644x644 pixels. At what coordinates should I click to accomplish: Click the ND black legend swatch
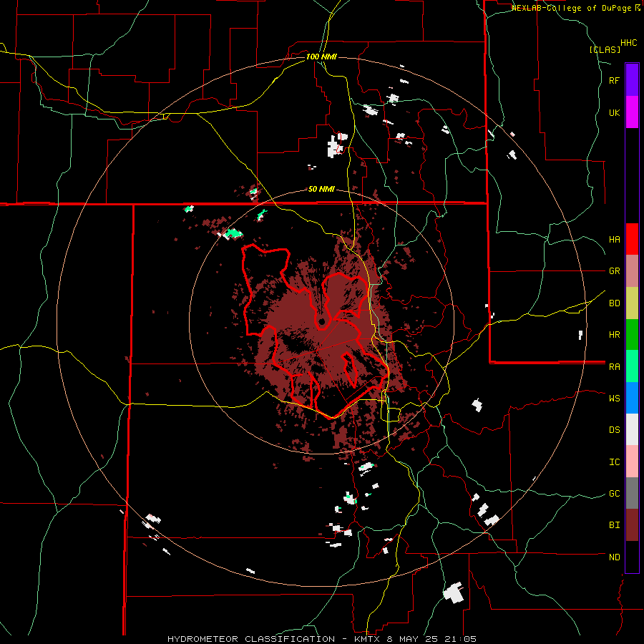point(632,557)
